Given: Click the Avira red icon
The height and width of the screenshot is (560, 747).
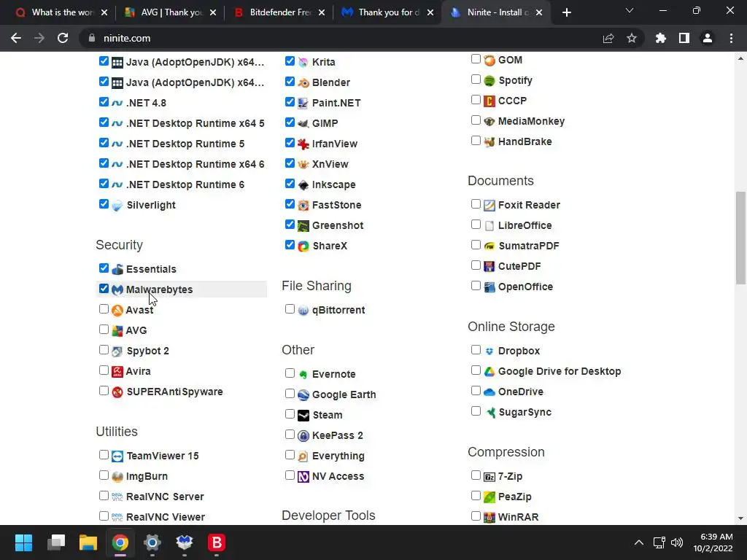Looking at the screenshot, I should pyautogui.click(x=117, y=371).
